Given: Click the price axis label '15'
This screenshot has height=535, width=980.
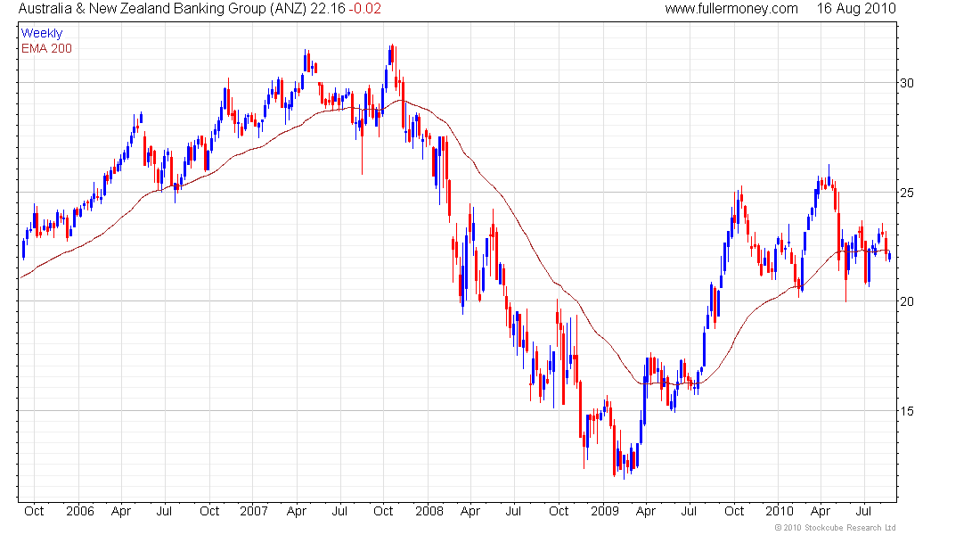Looking at the screenshot, I should click(x=907, y=411).
